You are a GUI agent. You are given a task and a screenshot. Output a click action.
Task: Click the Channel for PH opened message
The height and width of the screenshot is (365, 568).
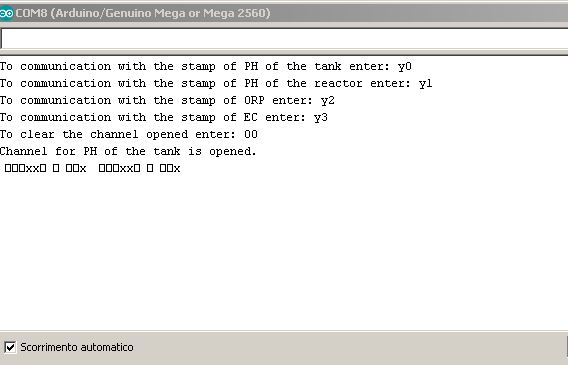pos(128,151)
